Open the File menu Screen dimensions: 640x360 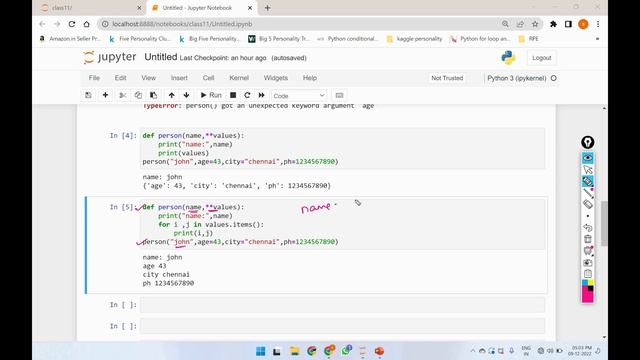point(94,78)
